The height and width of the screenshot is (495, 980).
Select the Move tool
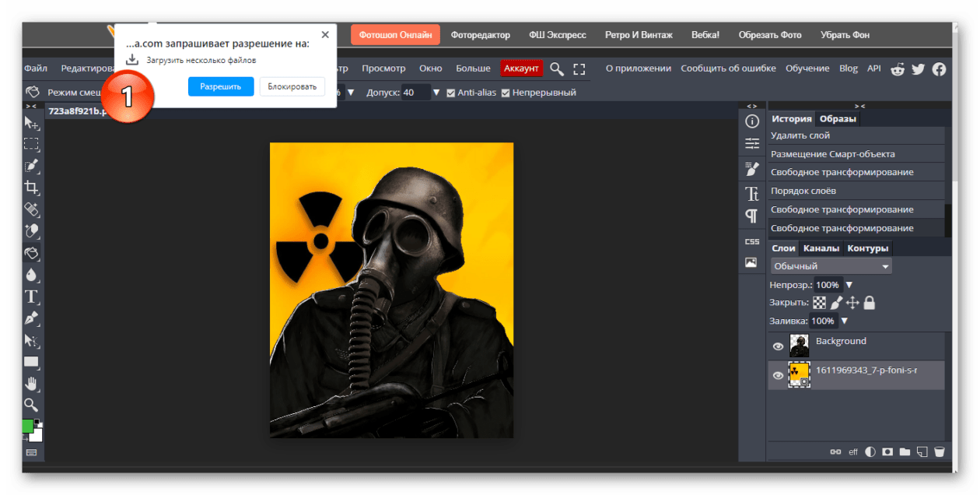pos(31,123)
